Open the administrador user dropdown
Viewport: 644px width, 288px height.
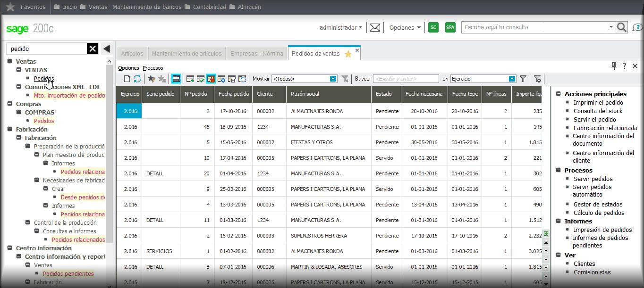pyautogui.click(x=341, y=27)
